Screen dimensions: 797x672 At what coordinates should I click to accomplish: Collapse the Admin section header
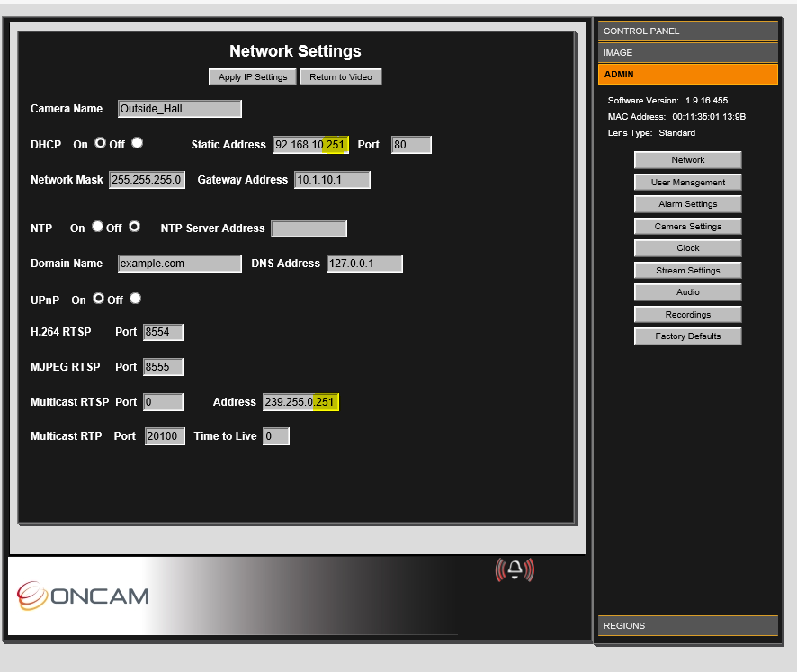tap(688, 74)
